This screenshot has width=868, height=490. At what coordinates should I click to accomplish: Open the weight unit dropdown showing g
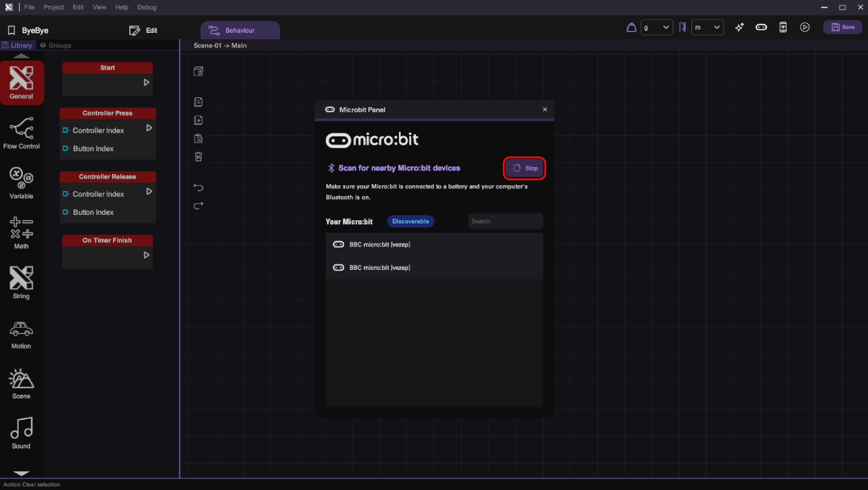[656, 27]
